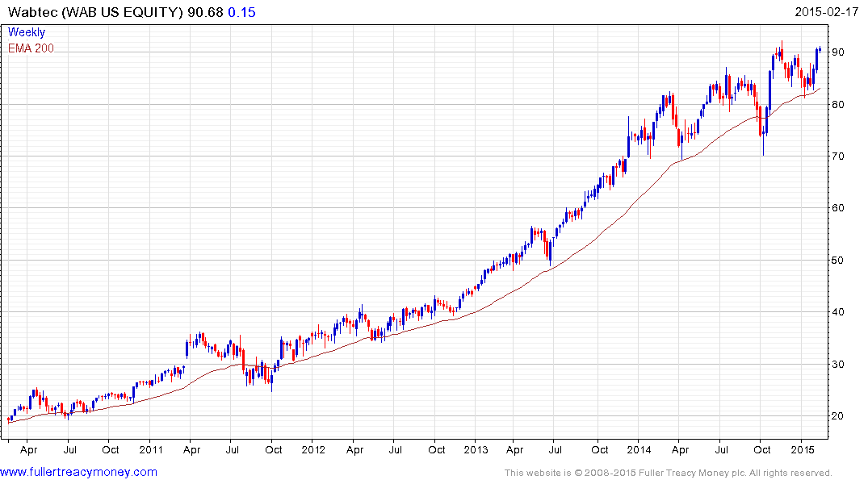The width and height of the screenshot is (868, 484).
Task: Click the 70 label on the price axis
Action: [x=838, y=156]
